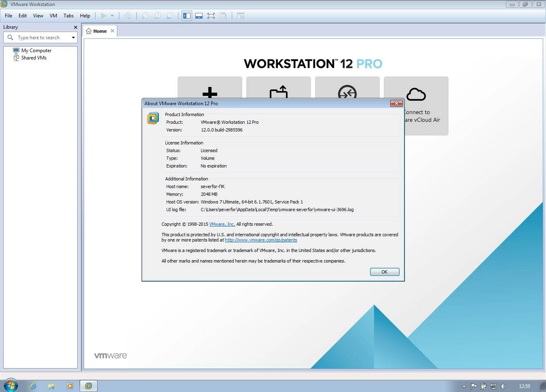This screenshot has width=546, height=392.
Task: Click the network tray icon
Action: pyautogui.click(x=493, y=386)
